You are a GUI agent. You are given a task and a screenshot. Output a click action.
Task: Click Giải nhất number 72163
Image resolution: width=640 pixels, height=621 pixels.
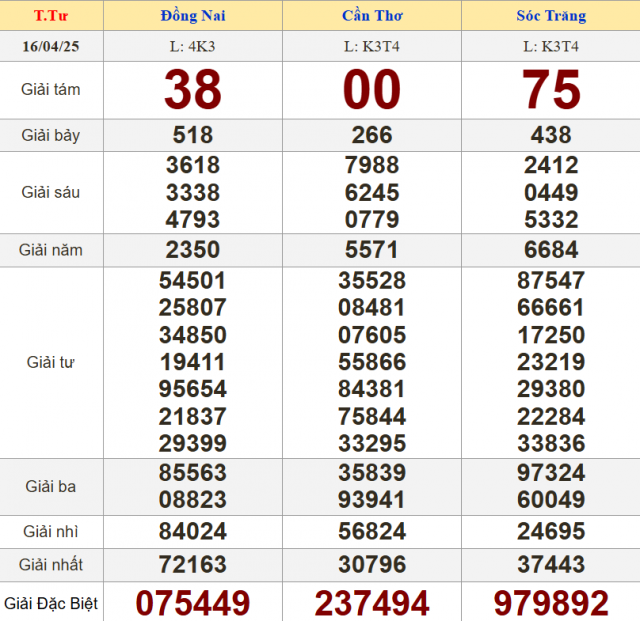click(x=193, y=565)
